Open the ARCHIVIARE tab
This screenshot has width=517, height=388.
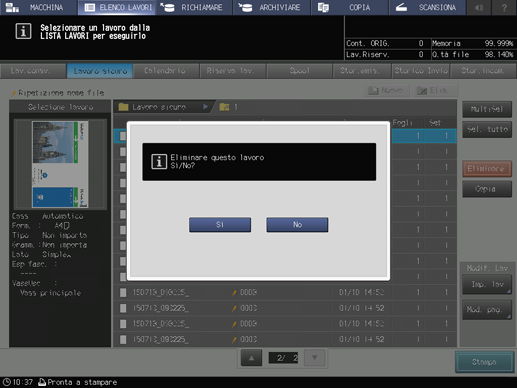click(272, 7)
